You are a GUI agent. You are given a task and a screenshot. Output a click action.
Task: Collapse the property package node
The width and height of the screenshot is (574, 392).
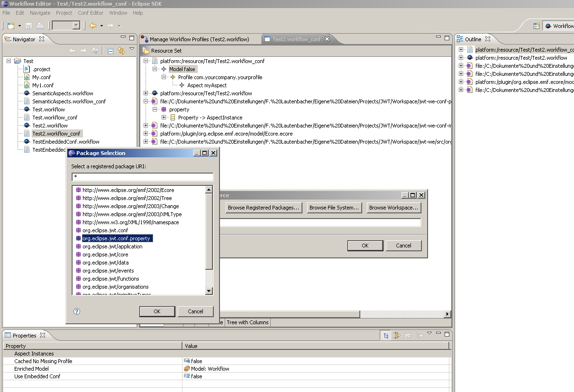[x=155, y=109]
